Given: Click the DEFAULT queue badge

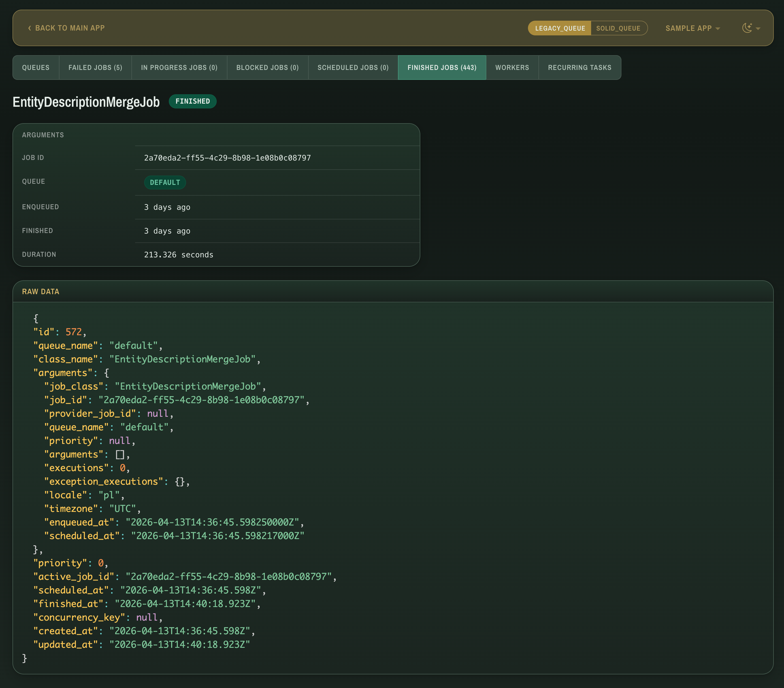Looking at the screenshot, I should coord(165,183).
